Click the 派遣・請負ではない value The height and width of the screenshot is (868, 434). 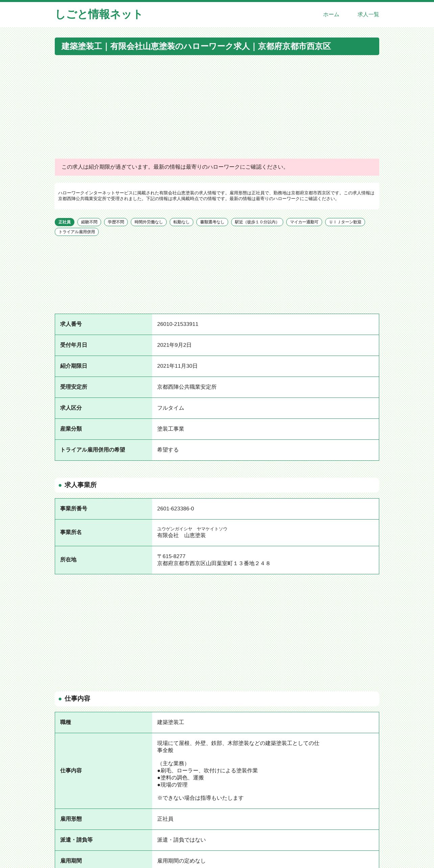pos(182,840)
